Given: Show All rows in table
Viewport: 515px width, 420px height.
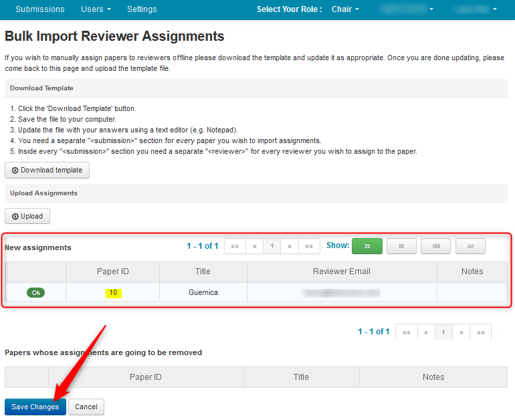Looking at the screenshot, I should [x=470, y=246].
